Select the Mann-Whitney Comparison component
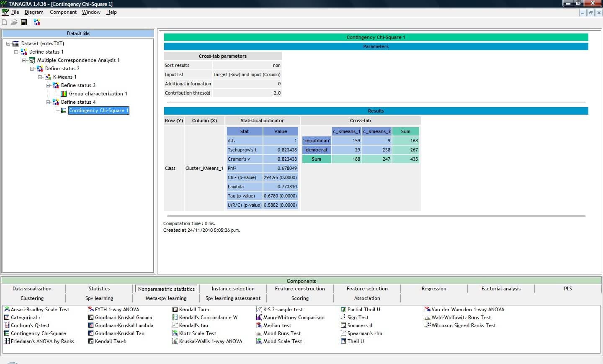603x364 pixels. pyautogui.click(x=294, y=317)
